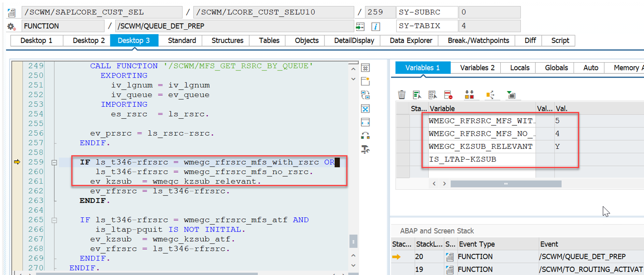Click the full-screen tool icon with blue arrows
The width and height of the screenshot is (644, 275).
365,109
